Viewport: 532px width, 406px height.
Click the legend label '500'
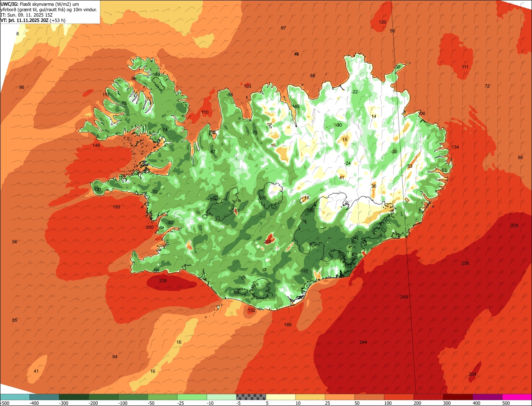(505, 403)
